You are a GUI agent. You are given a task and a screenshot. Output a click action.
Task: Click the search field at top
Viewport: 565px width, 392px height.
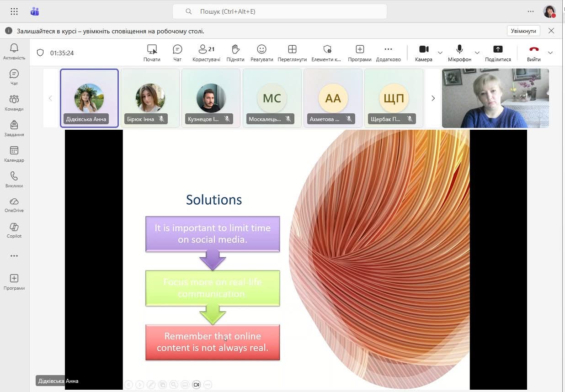click(280, 11)
